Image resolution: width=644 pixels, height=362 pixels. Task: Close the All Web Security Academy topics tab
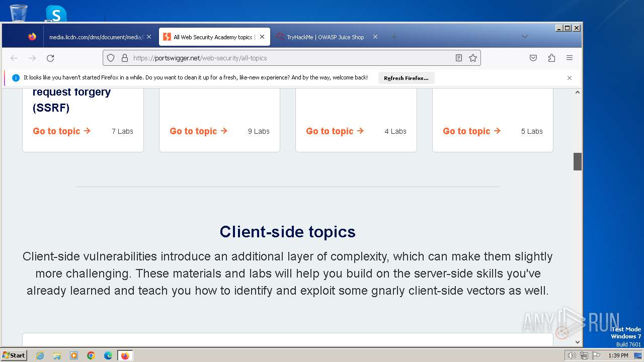pyautogui.click(x=262, y=37)
